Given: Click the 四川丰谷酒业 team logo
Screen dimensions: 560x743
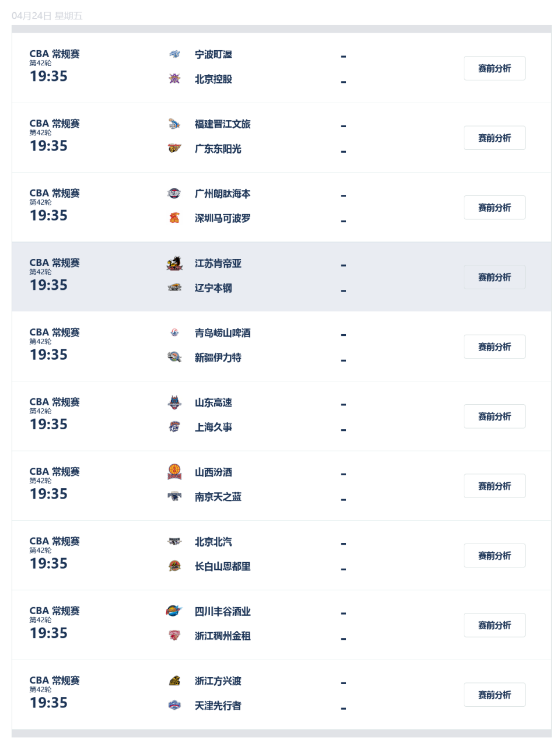Looking at the screenshot, I should (x=174, y=611).
